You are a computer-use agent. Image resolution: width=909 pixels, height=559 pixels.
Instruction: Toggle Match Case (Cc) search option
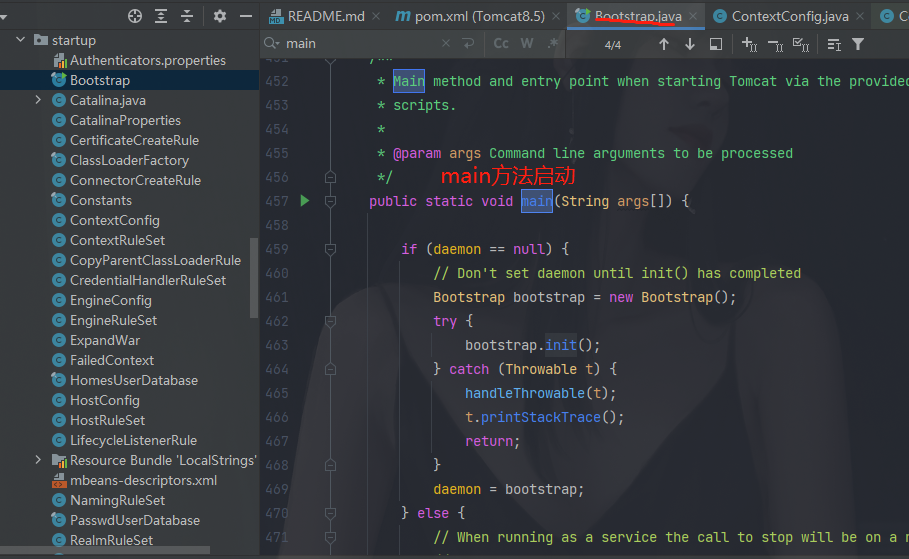pos(501,44)
